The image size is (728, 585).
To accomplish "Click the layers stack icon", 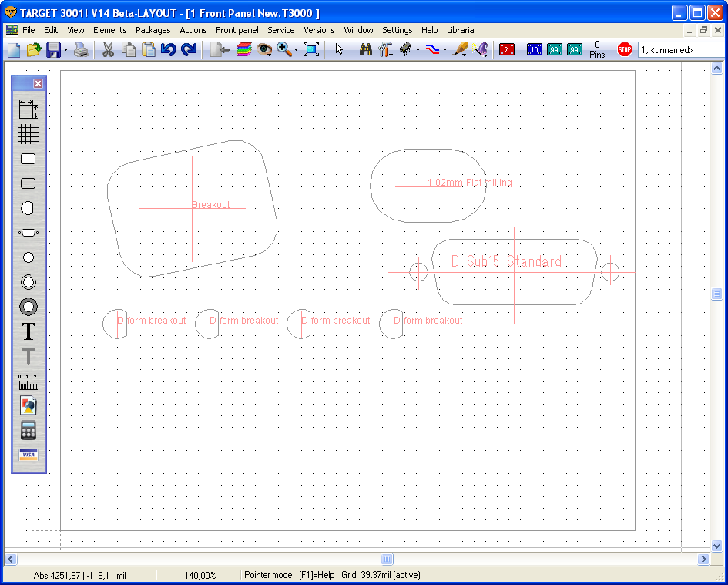I will [x=243, y=49].
